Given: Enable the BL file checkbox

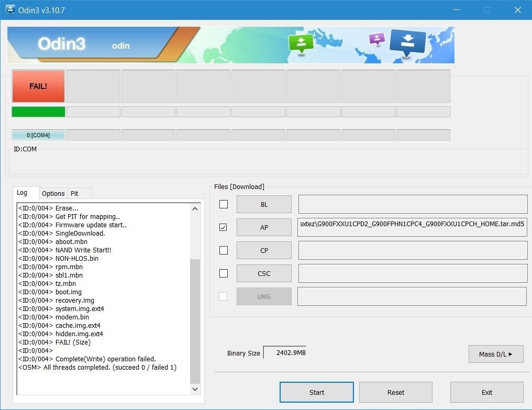Looking at the screenshot, I should 224,204.
